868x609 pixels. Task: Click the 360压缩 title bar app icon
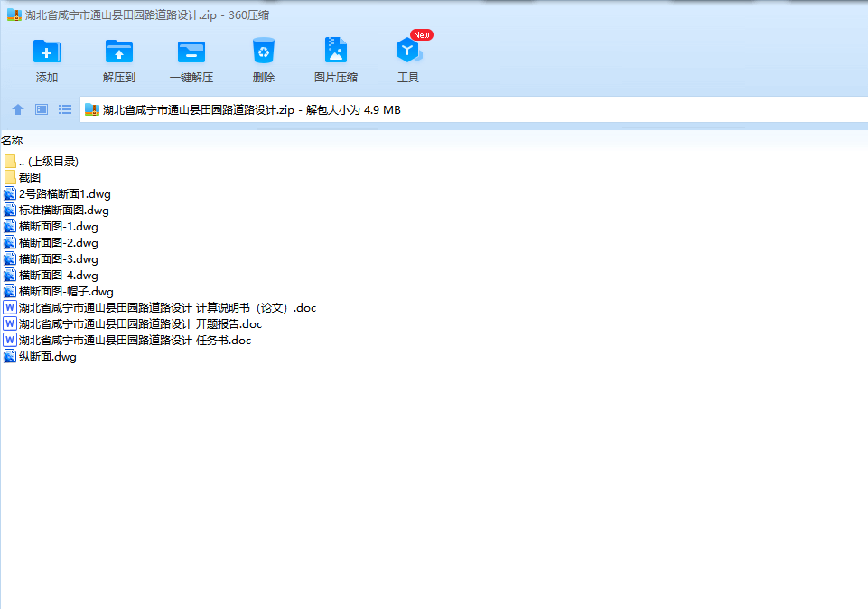pos(14,14)
